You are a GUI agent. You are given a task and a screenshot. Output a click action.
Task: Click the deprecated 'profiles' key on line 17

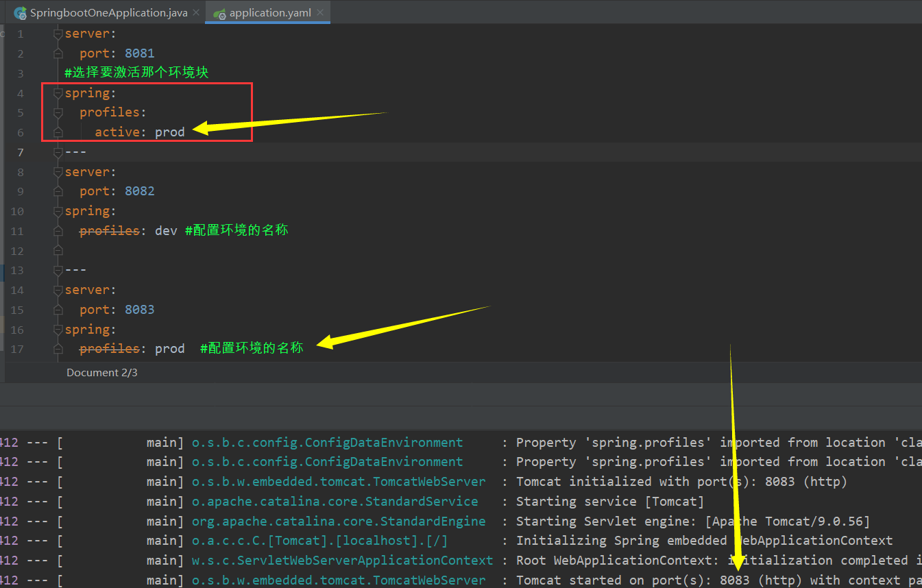pos(110,349)
